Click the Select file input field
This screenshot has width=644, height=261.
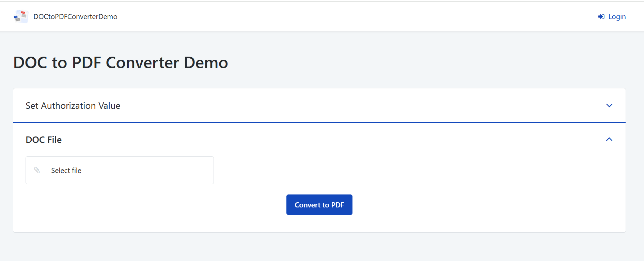coord(120,170)
